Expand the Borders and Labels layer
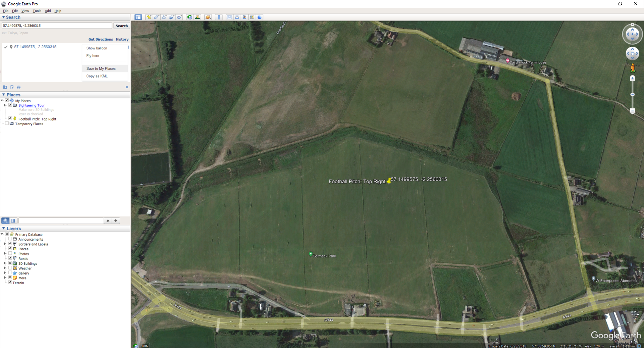644x348 pixels. 5,244
